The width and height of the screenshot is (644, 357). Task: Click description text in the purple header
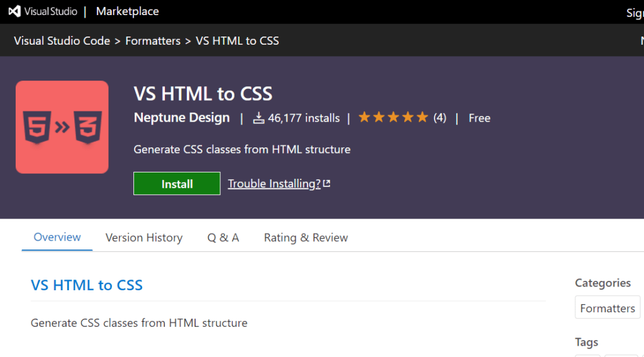[242, 149]
